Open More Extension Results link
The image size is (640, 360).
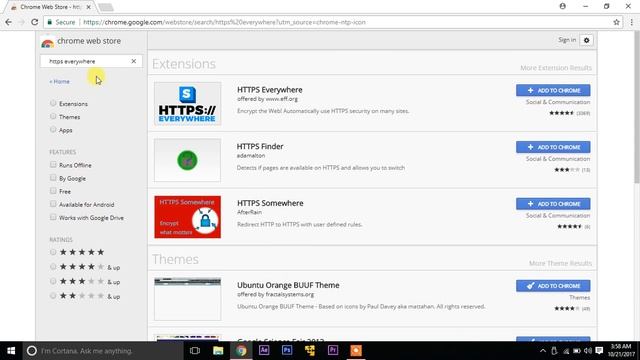556,68
